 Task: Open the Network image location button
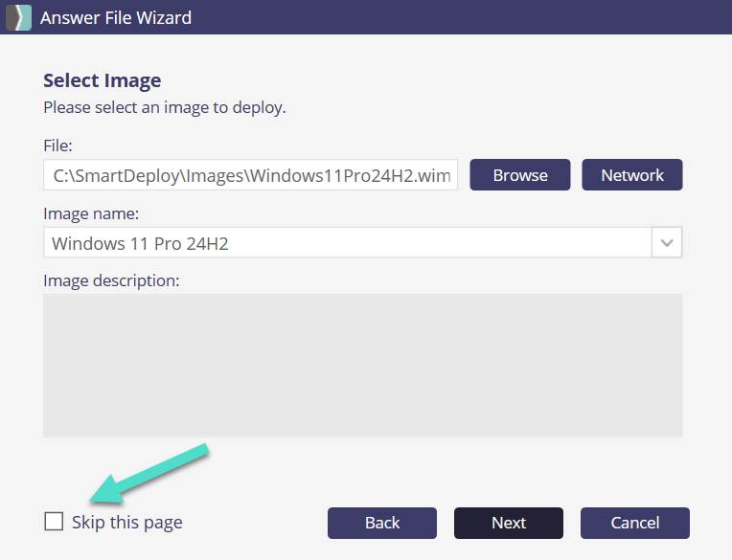click(x=631, y=175)
